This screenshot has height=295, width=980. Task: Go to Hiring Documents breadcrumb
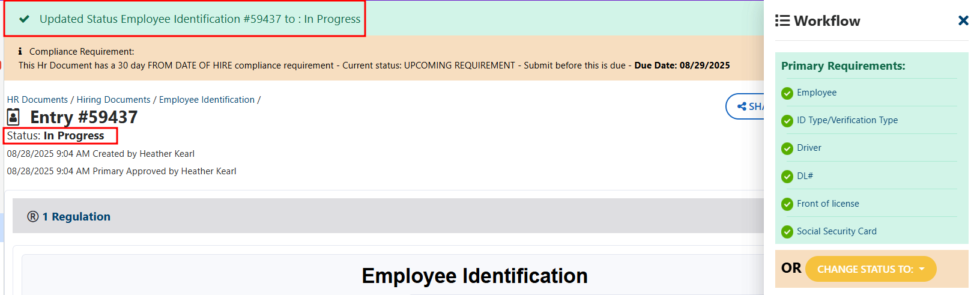[113, 100]
